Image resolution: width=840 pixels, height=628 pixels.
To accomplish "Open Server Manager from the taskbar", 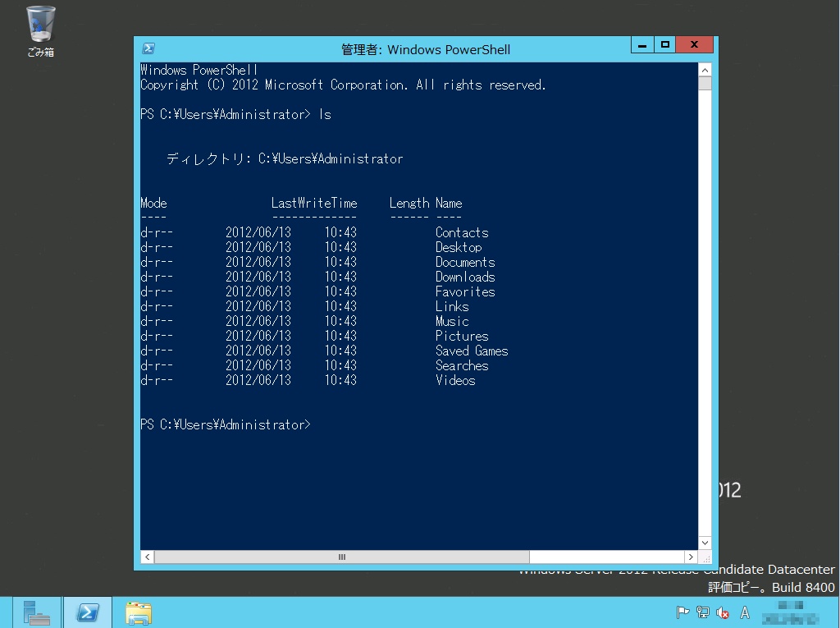I will click(36, 613).
